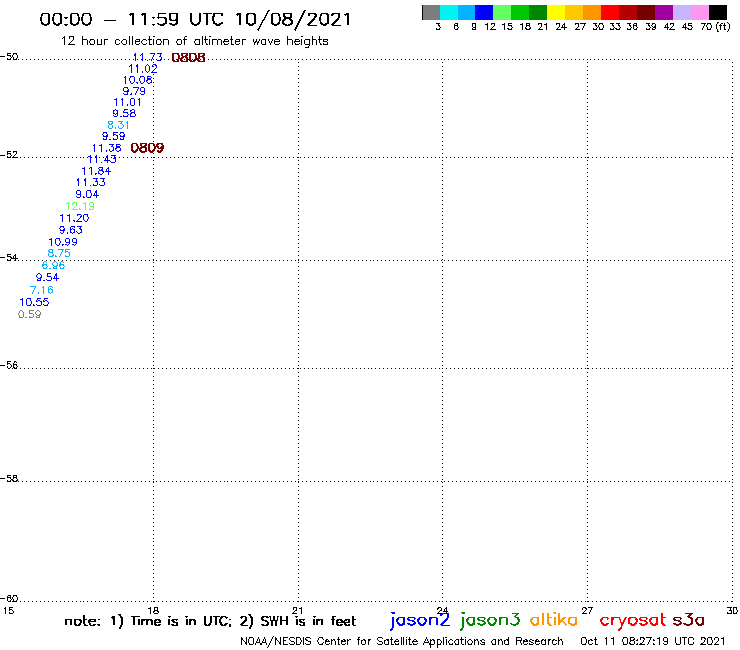
Task: Click the date range title 10/08/2021
Action: pos(293,19)
